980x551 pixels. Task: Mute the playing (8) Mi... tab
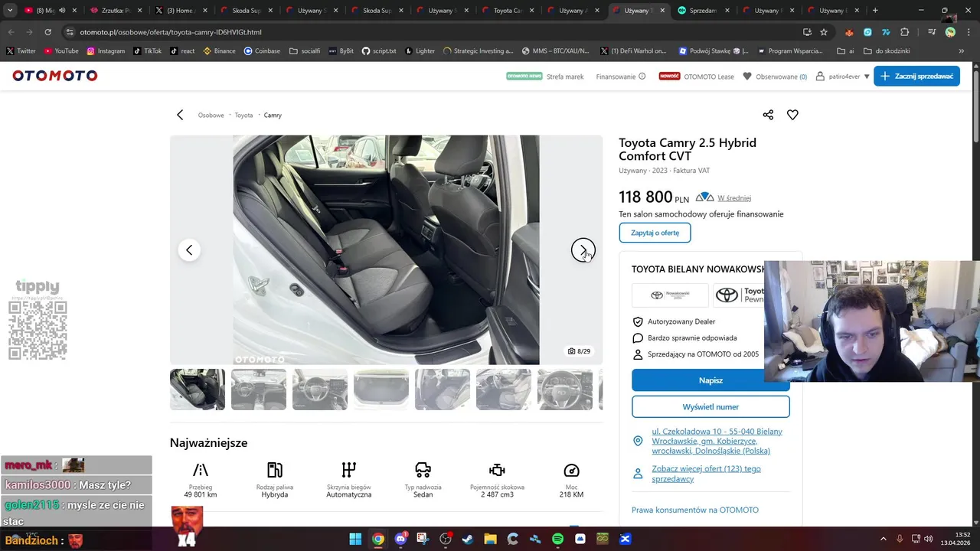click(62, 11)
